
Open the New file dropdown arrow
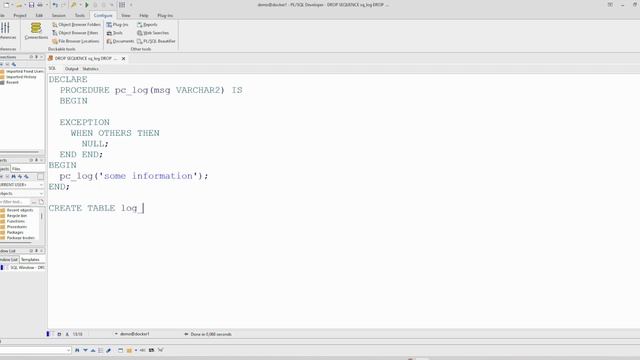coord(12,5)
